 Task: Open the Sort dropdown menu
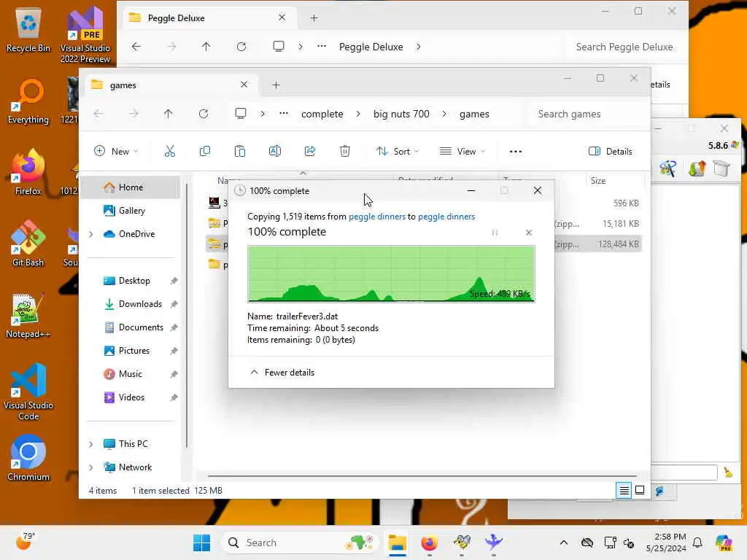[398, 152]
